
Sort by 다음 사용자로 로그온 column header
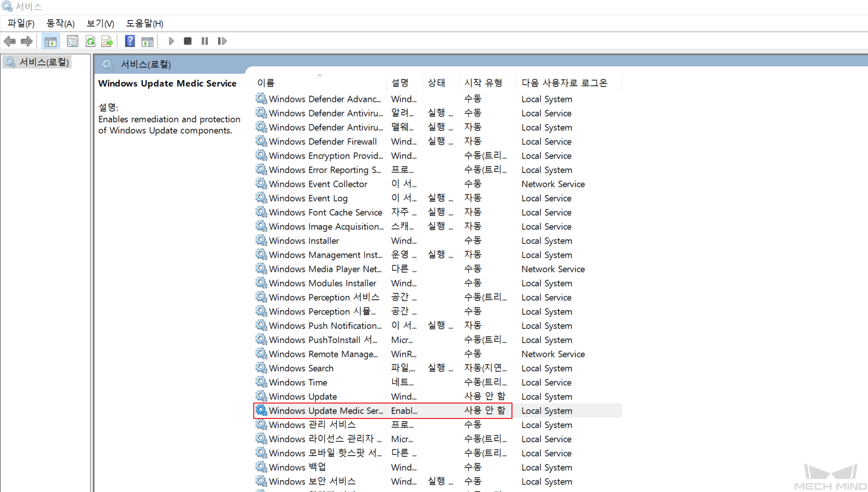tap(565, 82)
